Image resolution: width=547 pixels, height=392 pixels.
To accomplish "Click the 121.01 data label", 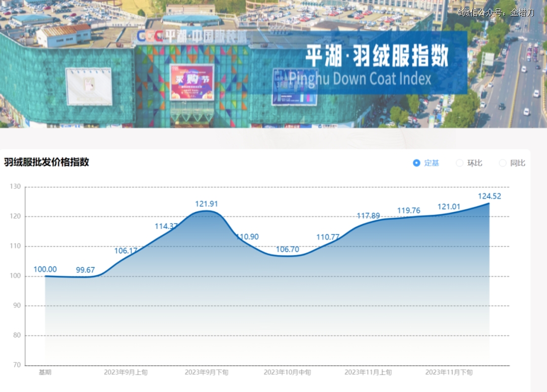I will [449, 207].
